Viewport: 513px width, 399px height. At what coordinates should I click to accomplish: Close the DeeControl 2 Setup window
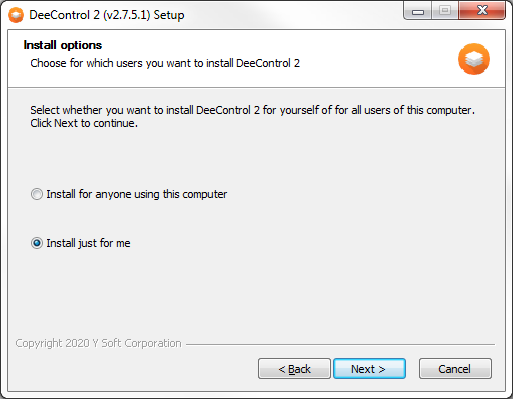[482, 11]
